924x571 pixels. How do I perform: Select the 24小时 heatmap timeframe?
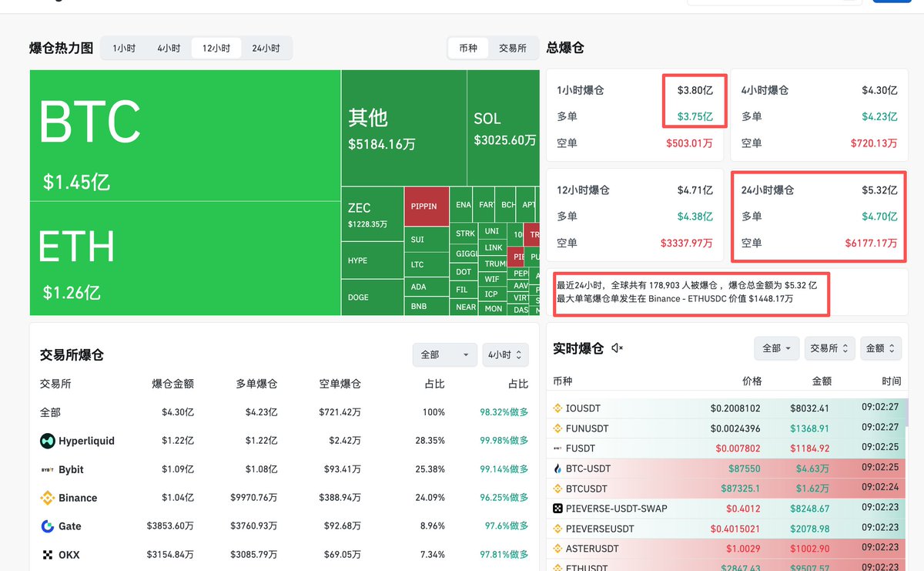point(266,49)
